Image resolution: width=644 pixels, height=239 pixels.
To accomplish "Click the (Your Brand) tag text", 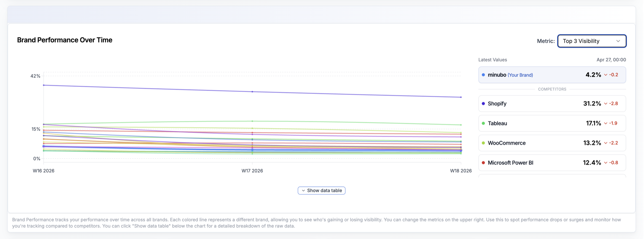I will [520, 75].
